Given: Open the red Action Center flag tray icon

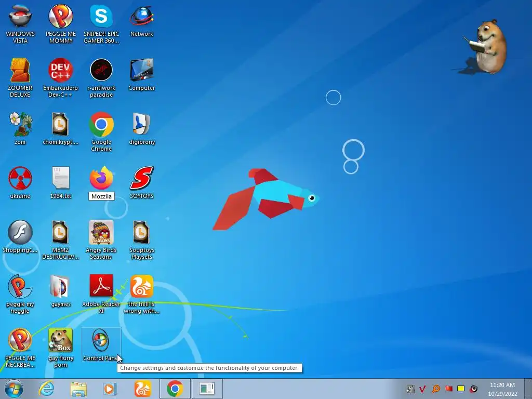Looking at the screenshot, I should pos(448,389).
